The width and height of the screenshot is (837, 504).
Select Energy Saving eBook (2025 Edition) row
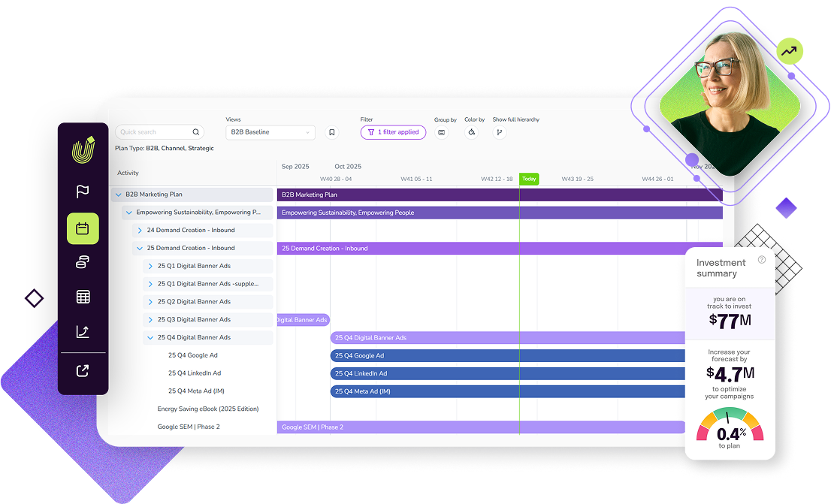pyautogui.click(x=207, y=409)
